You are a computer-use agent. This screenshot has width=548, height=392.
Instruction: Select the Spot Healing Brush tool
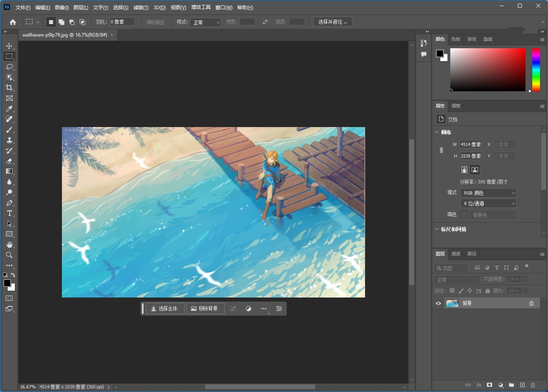pyautogui.click(x=9, y=119)
